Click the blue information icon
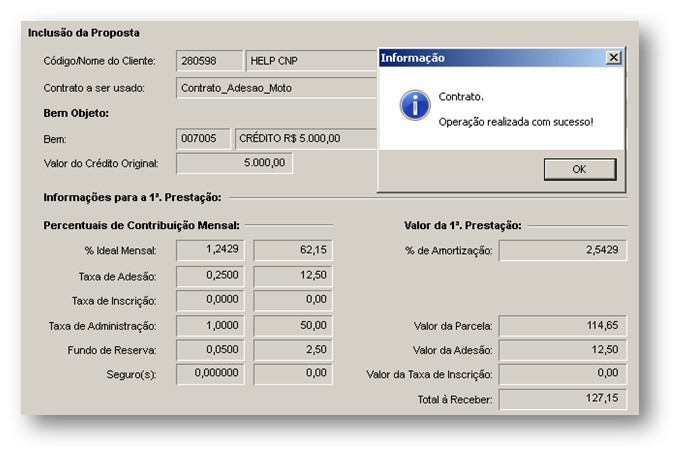681x457 pixels. pyautogui.click(x=415, y=105)
